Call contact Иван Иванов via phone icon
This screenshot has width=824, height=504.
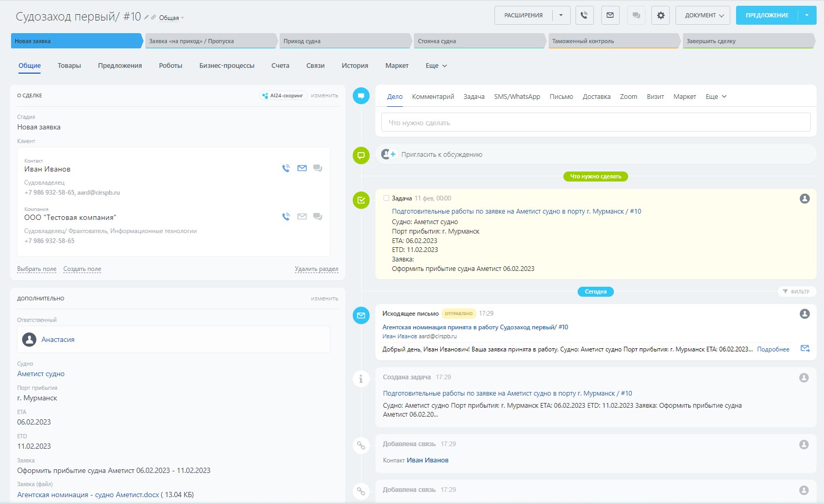coord(286,168)
